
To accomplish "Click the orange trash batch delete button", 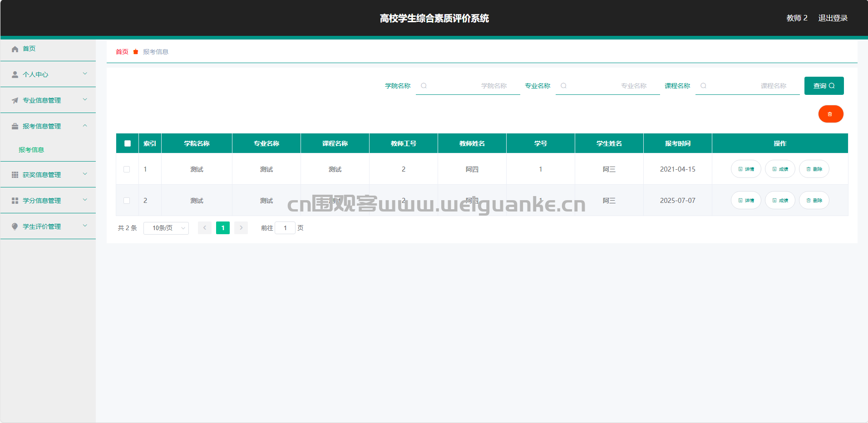I will pyautogui.click(x=831, y=114).
